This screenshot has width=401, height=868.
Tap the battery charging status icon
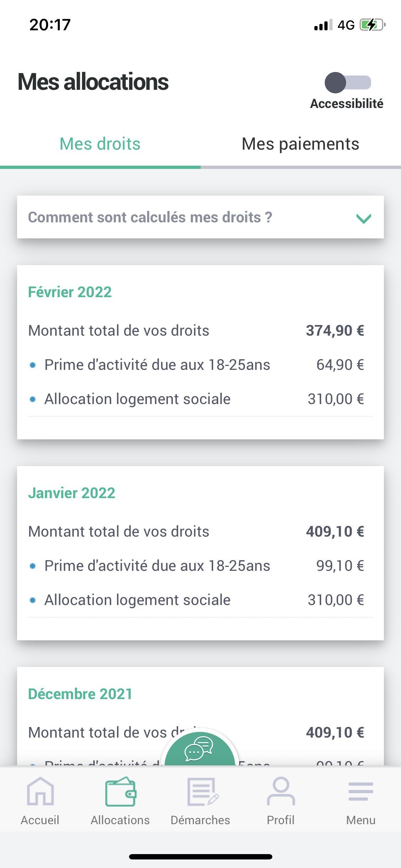click(372, 25)
